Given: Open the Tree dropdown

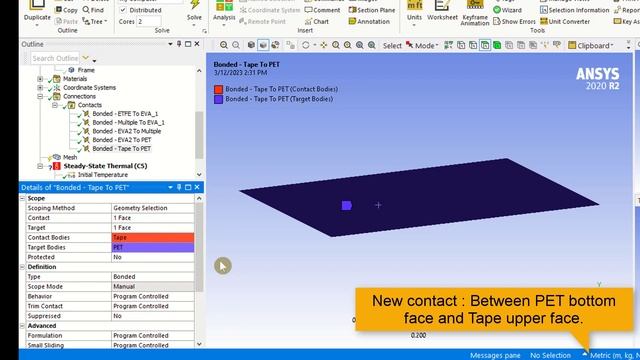Looking at the screenshot, I should 95,21.
